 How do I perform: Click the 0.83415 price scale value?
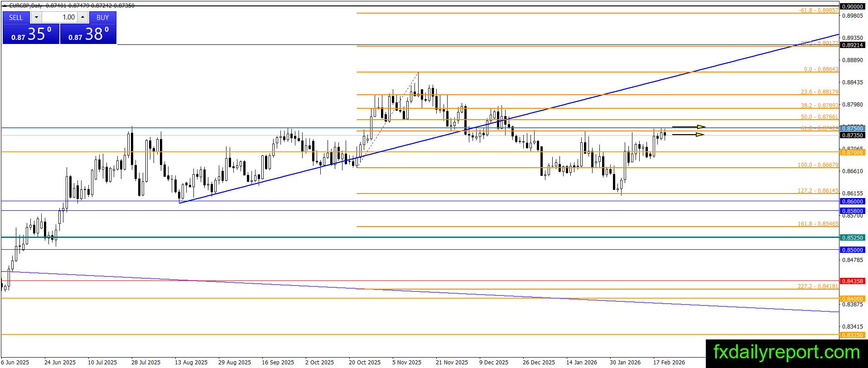coord(852,327)
